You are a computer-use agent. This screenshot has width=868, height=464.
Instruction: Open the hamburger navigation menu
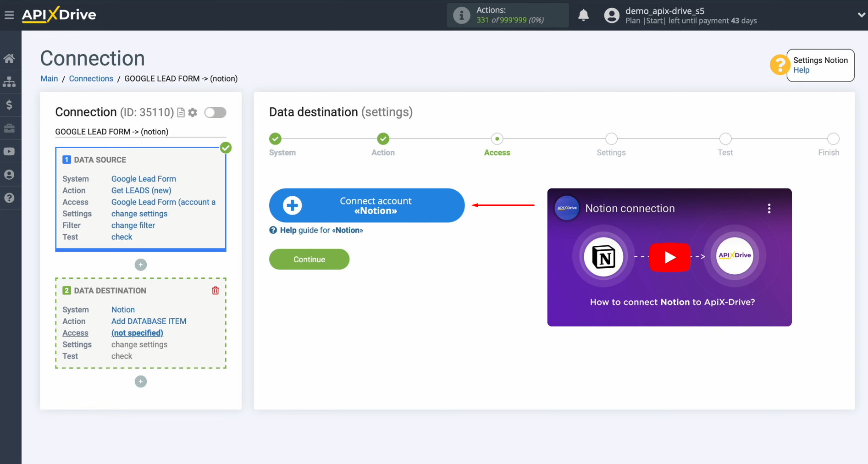coord(9,15)
